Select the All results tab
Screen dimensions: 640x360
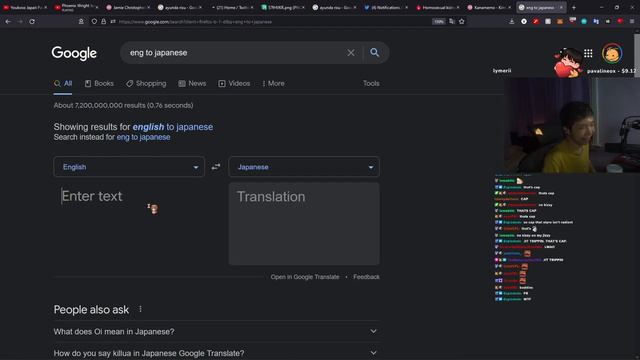click(x=63, y=84)
